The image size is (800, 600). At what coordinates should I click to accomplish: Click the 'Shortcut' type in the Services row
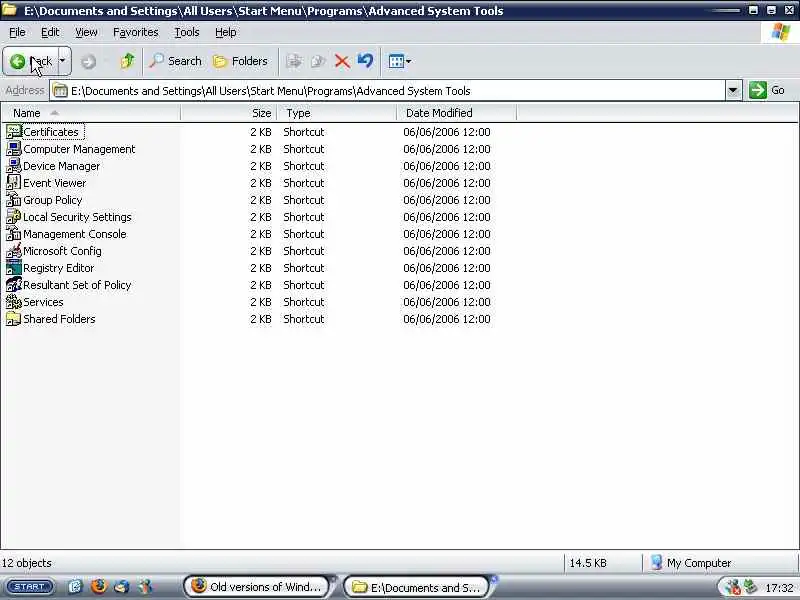click(x=304, y=302)
